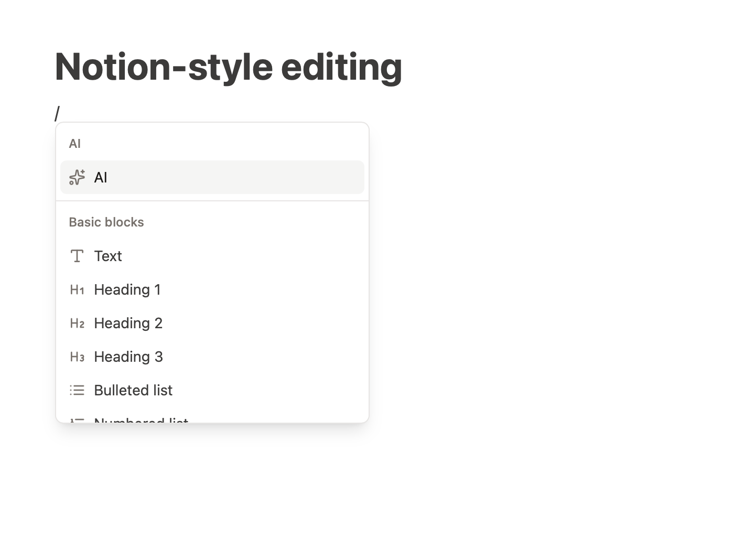Select the H3 heading icon
733x560 pixels.
[77, 357]
